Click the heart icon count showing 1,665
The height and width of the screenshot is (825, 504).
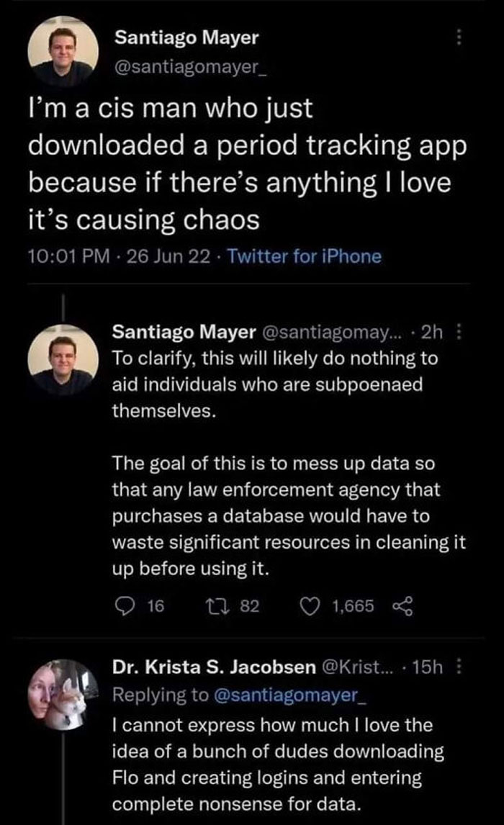point(336,607)
